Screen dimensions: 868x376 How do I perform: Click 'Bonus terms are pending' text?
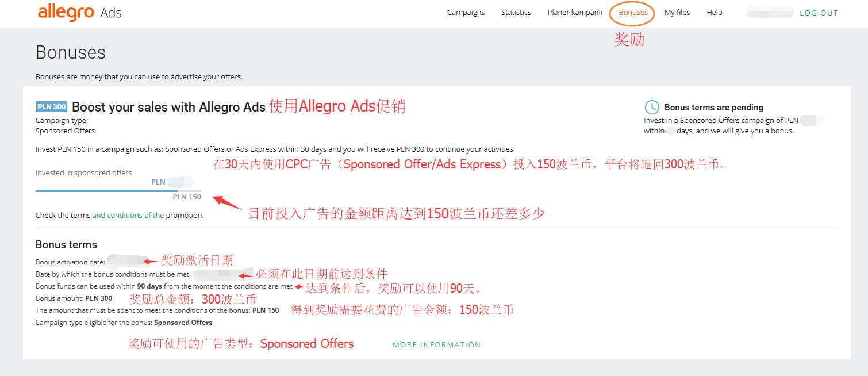point(714,108)
